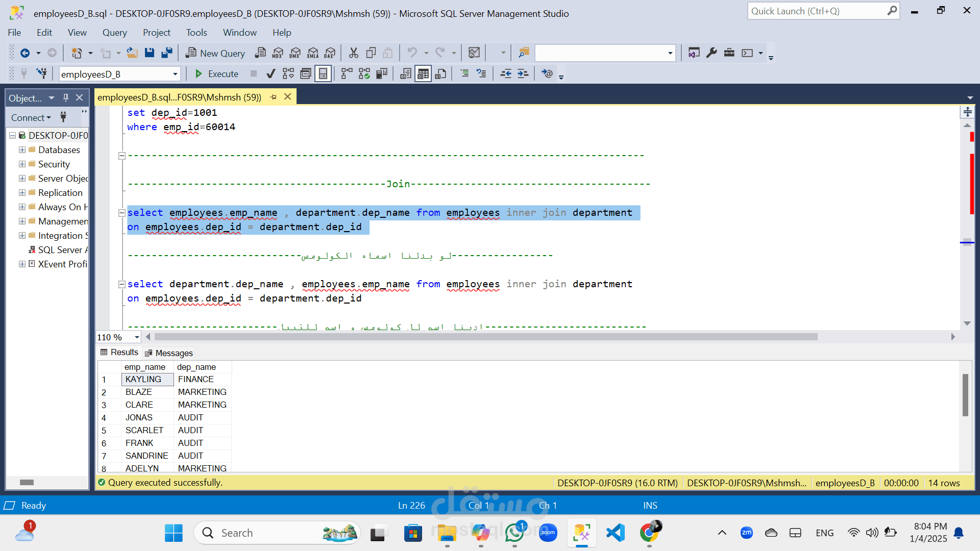The height and width of the screenshot is (551, 980).
Task: Click the Decrease Indent icon
Action: [x=506, y=74]
